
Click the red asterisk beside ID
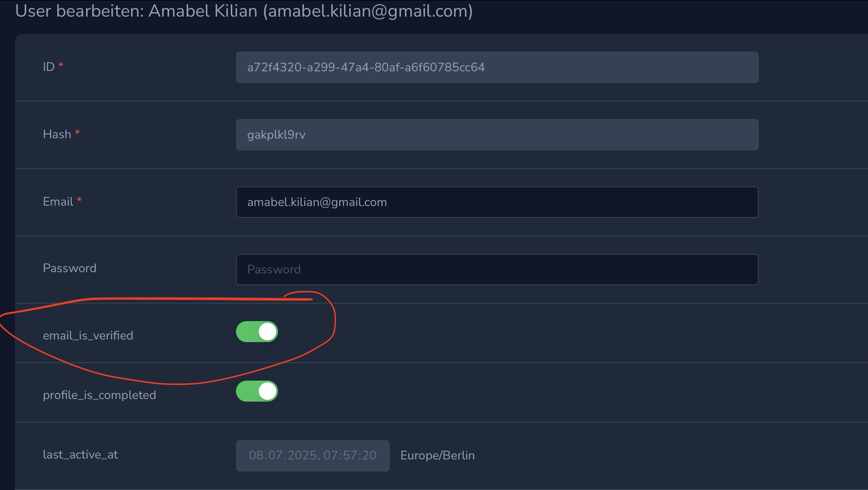click(x=61, y=65)
